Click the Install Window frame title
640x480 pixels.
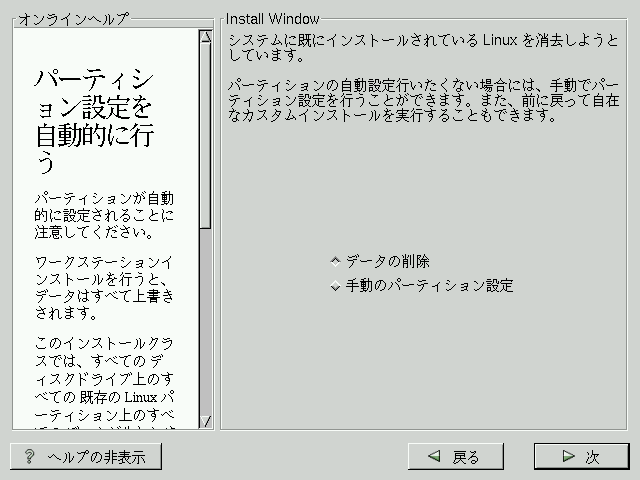pyautogui.click(x=272, y=19)
